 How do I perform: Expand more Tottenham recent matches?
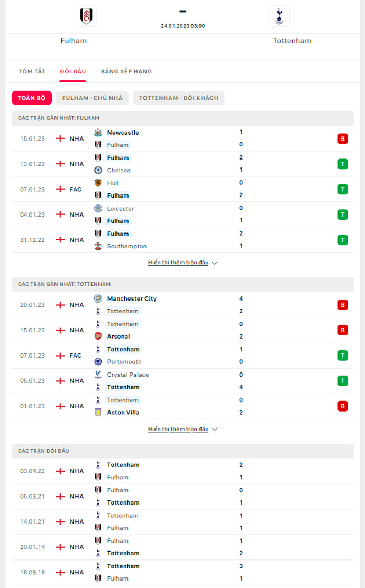pos(182,430)
